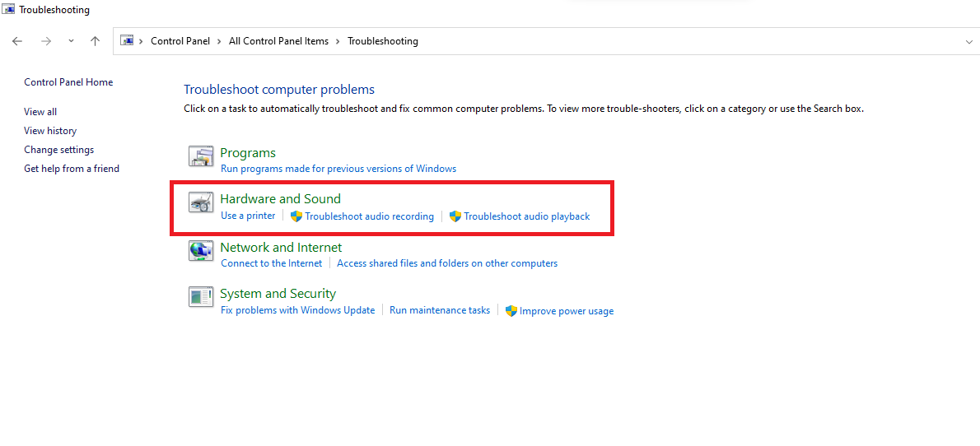Expand the address bar history dropdown
The height and width of the screenshot is (446, 980).
tap(968, 41)
